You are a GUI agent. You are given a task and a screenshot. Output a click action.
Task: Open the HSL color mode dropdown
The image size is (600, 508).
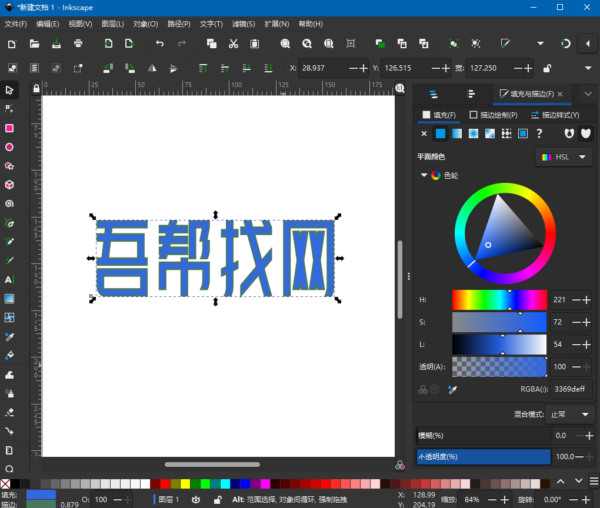[563, 157]
